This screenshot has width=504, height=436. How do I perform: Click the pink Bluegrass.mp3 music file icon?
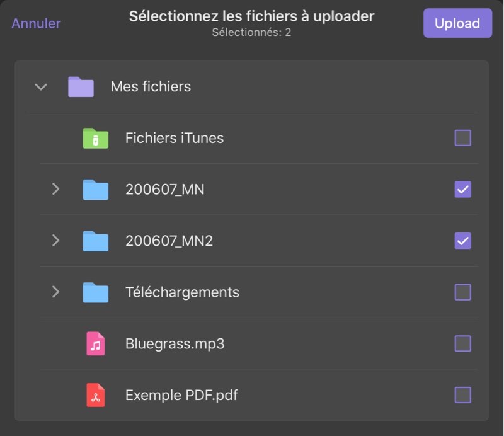click(x=95, y=344)
